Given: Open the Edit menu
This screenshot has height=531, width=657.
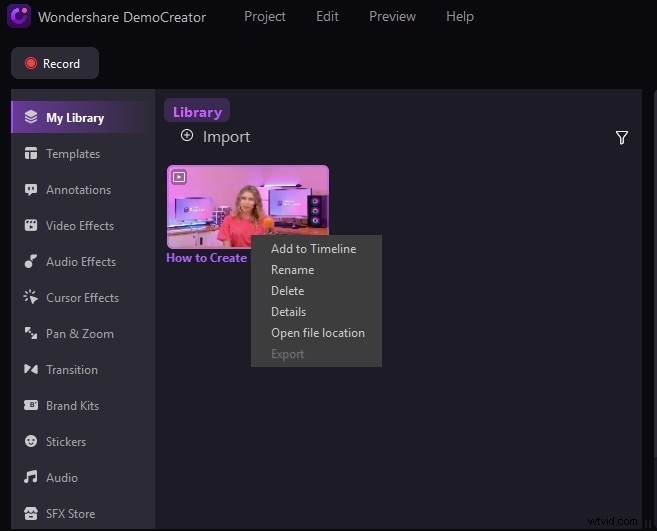Looking at the screenshot, I should tap(327, 16).
